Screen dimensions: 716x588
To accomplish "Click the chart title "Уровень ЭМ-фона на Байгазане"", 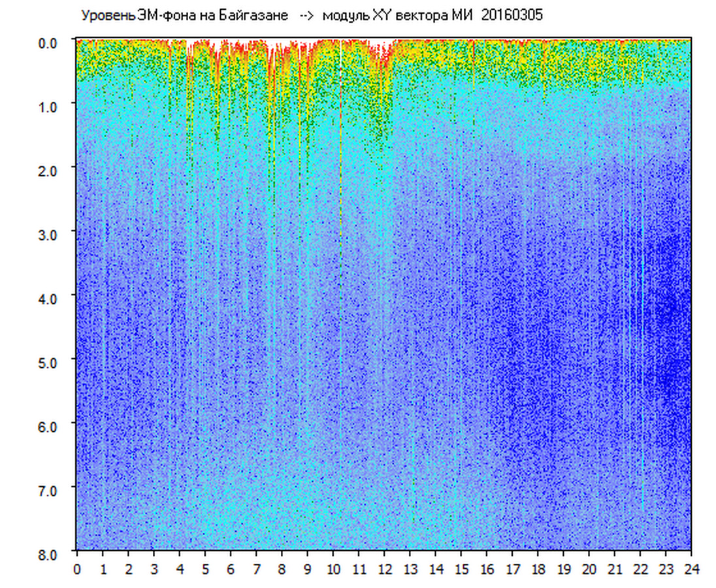I will point(184,16).
